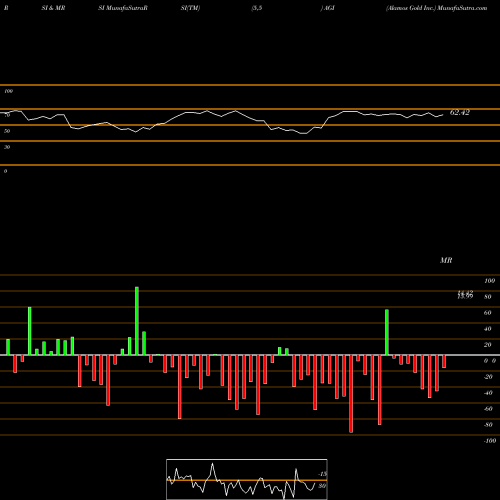Click the 30 level label on RSI axis

point(7,147)
